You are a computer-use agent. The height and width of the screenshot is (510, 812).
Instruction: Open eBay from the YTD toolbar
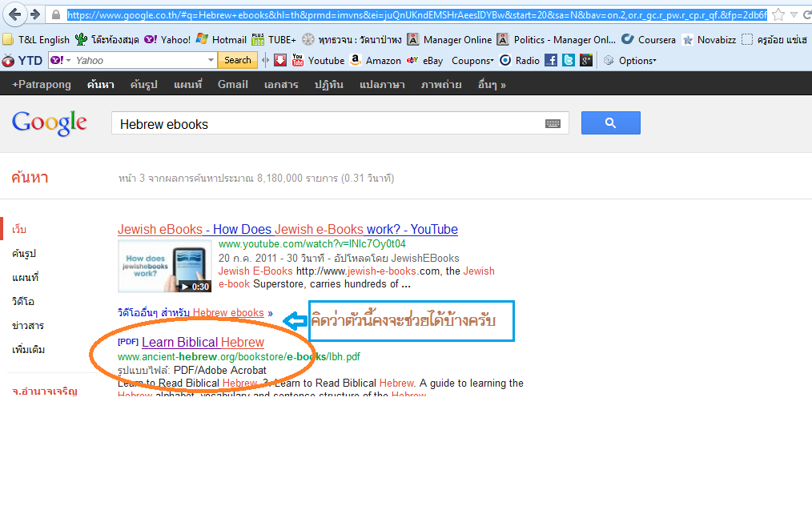pyautogui.click(x=424, y=61)
